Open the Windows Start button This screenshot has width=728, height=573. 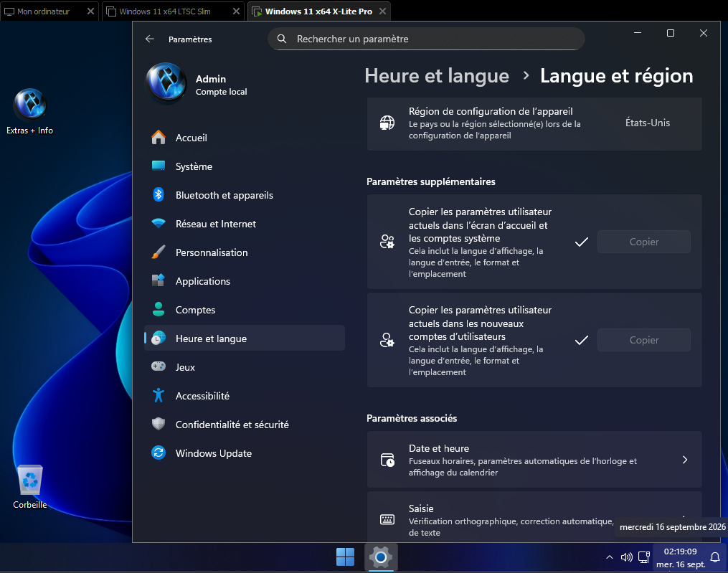pyautogui.click(x=345, y=557)
